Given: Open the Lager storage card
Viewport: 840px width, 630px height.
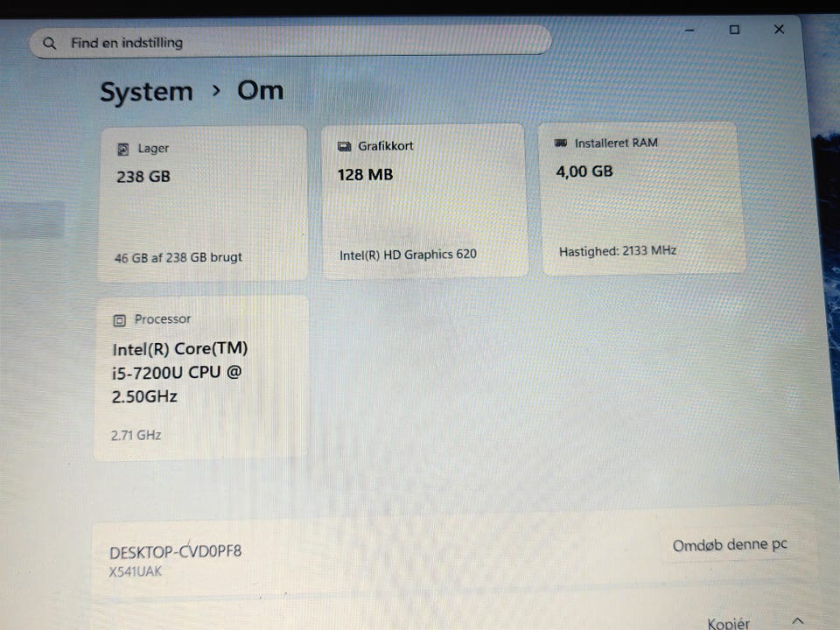Looking at the screenshot, I should click(x=203, y=204).
